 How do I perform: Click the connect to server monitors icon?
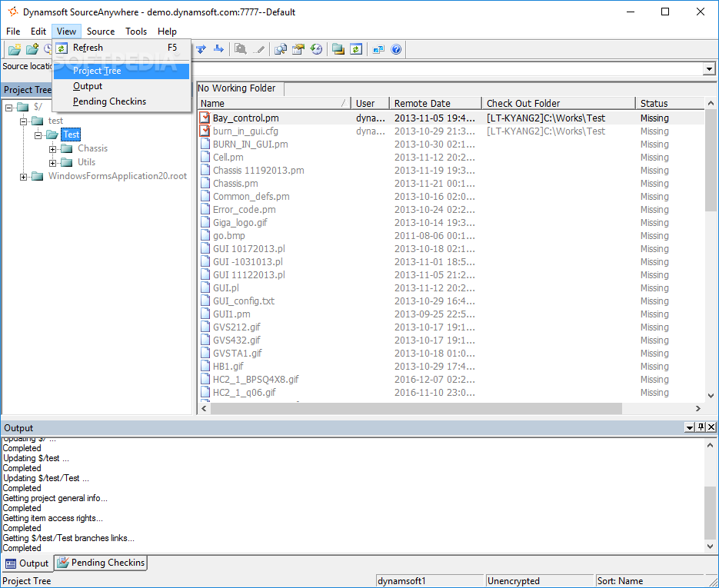tap(378, 49)
